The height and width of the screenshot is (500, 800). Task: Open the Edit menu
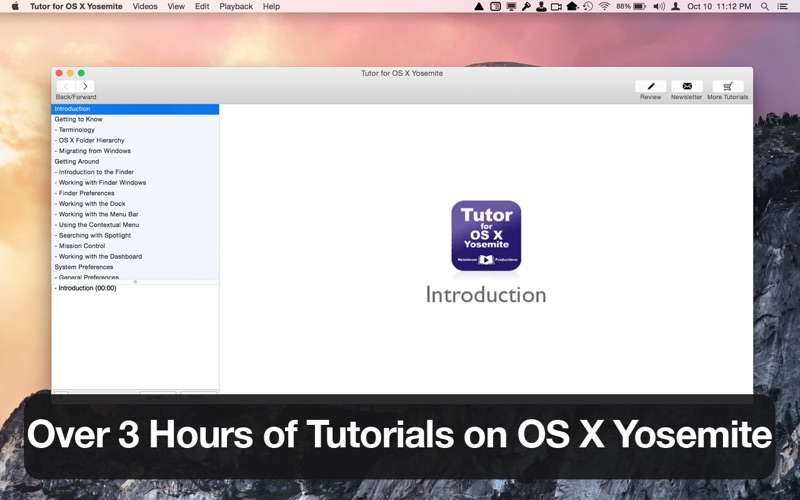(202, 6)
